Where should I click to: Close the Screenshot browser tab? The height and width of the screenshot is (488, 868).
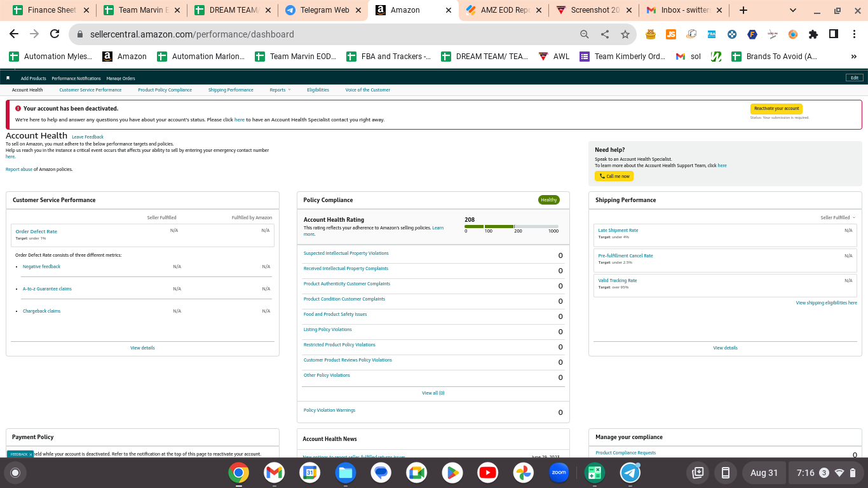(628, 10)
